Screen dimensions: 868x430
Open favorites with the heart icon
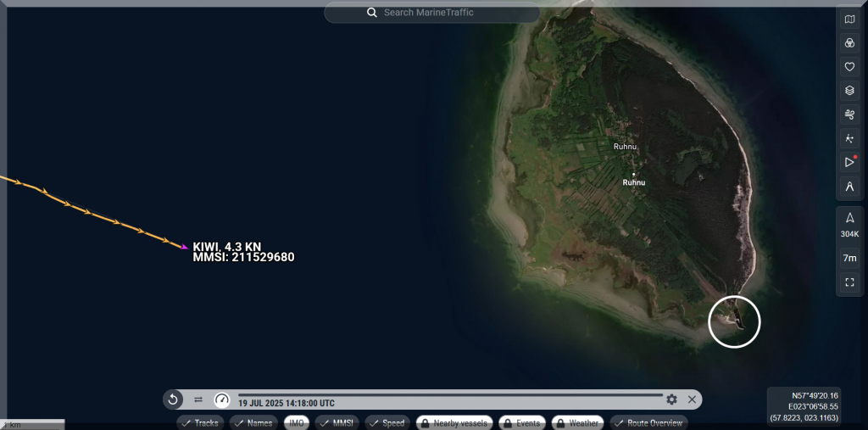[849, 66]
